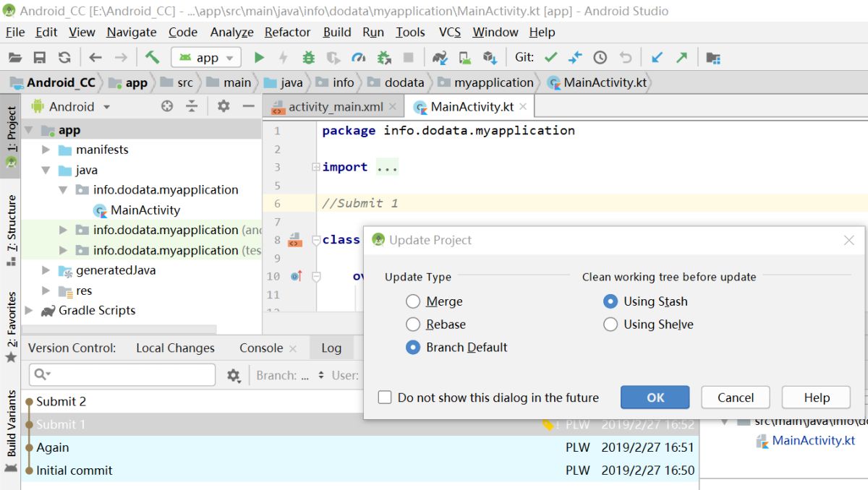Click the gutter override icon on line 10
This screenshot has height=490, width=868.
[297, 275]
